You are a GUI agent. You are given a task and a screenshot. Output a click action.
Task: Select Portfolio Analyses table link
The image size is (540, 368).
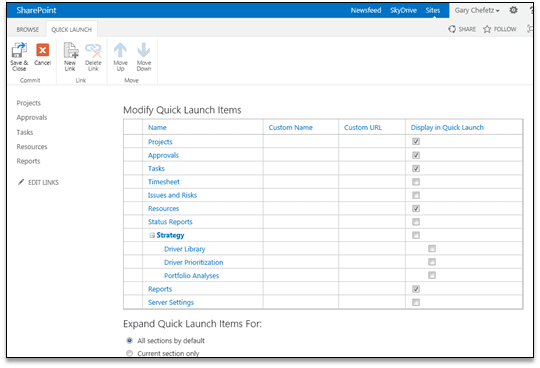(x=191, y=276)
